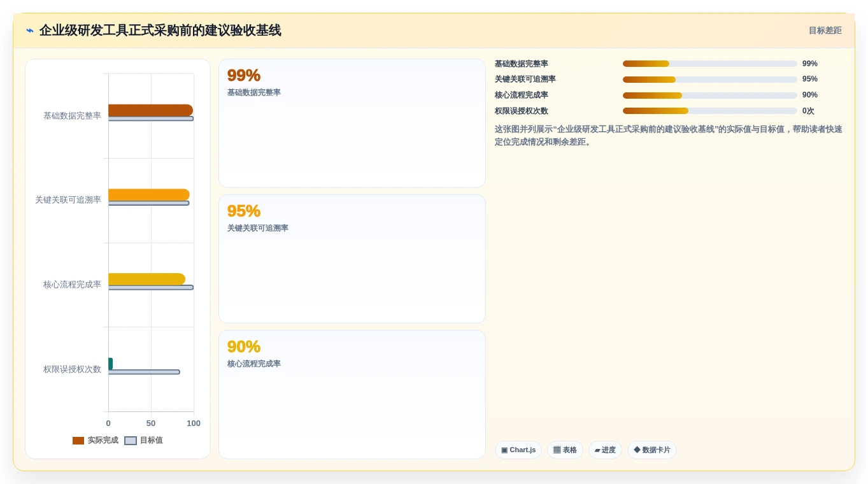Viewport: 868px width, 484px height.
Task: Click the 0次 value in progress list
Action: 808,111
